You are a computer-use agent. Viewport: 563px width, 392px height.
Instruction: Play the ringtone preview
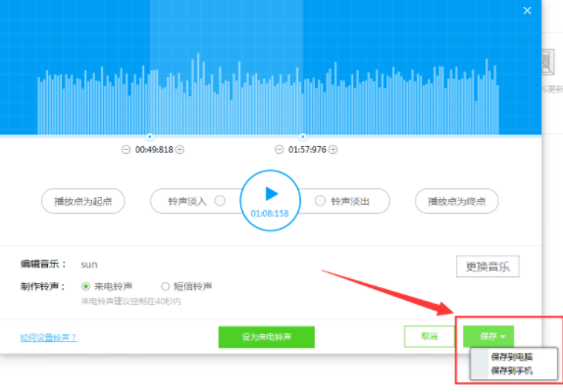click(x=271, y=200)
